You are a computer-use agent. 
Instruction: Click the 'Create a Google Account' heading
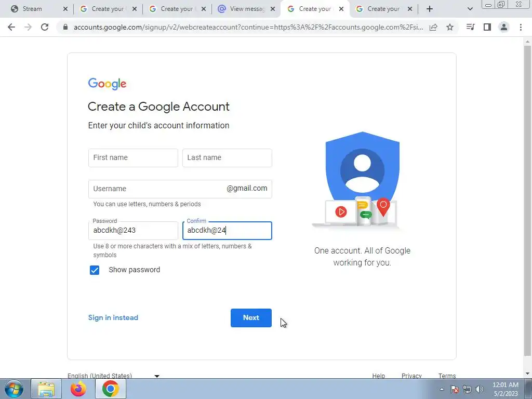pyautogui.click(x=158, y=107)
